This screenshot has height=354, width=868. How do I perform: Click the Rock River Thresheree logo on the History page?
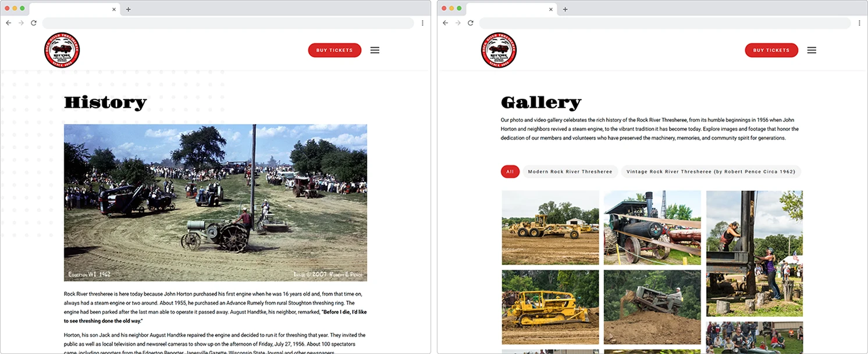coord(62,50)
